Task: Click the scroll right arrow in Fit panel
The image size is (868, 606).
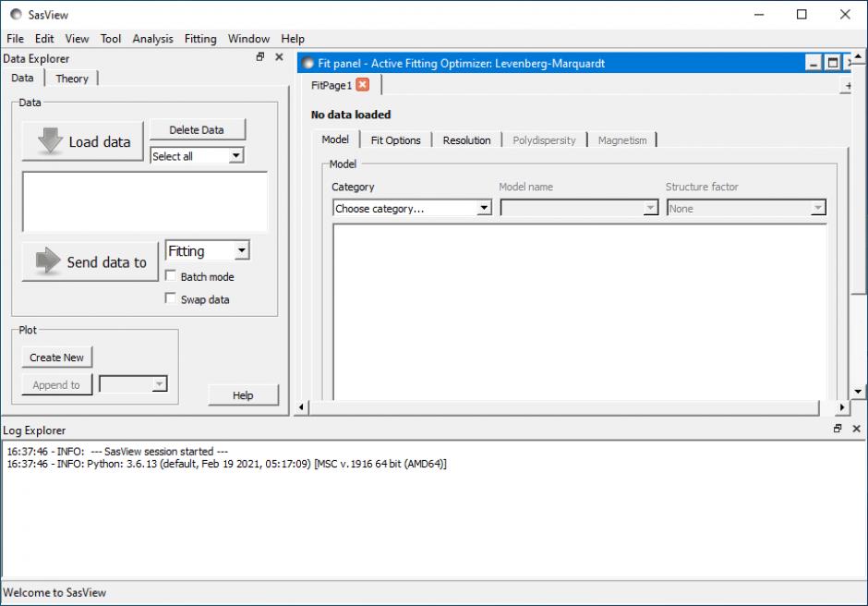Action: [x=842, y=407]
